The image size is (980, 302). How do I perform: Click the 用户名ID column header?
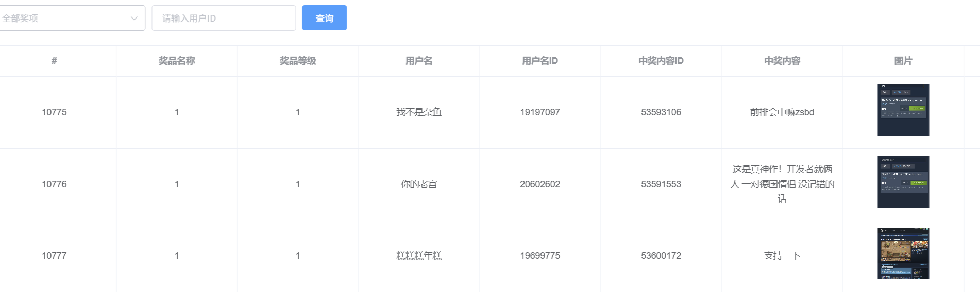[539, 61]
